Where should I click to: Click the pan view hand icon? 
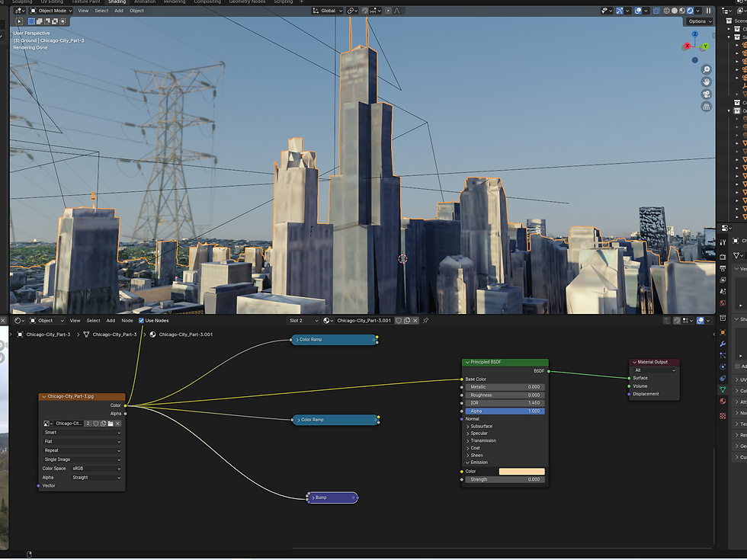tap(707, 82)
